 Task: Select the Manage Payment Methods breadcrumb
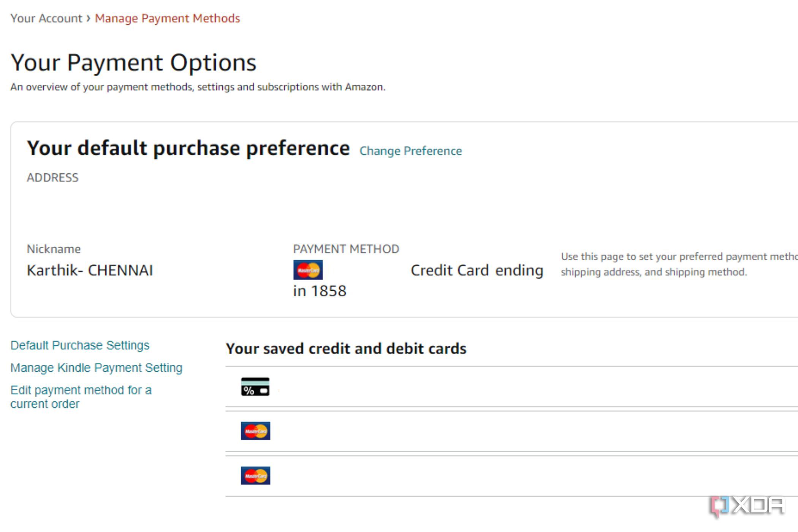tap(167, 18)
